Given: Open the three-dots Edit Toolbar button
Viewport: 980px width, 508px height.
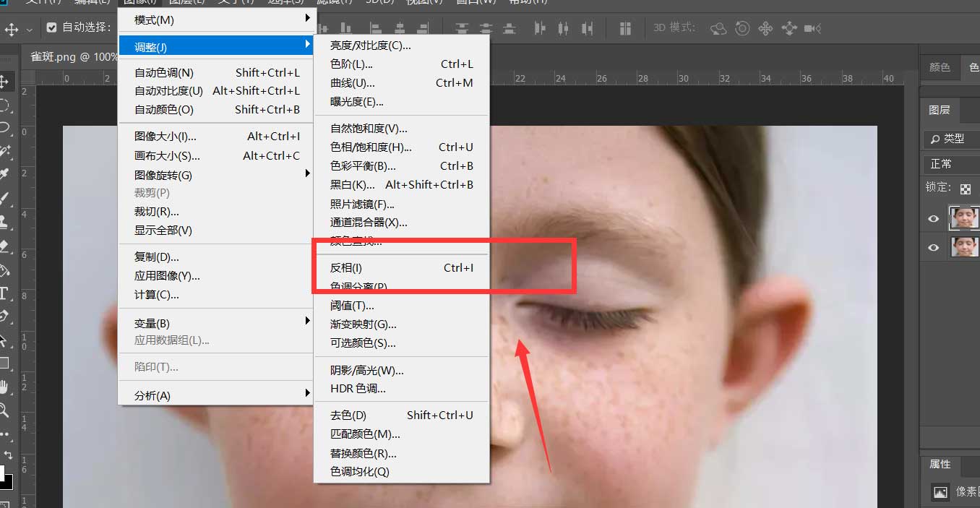Looking at the screenshot, I should click(4, 434).
